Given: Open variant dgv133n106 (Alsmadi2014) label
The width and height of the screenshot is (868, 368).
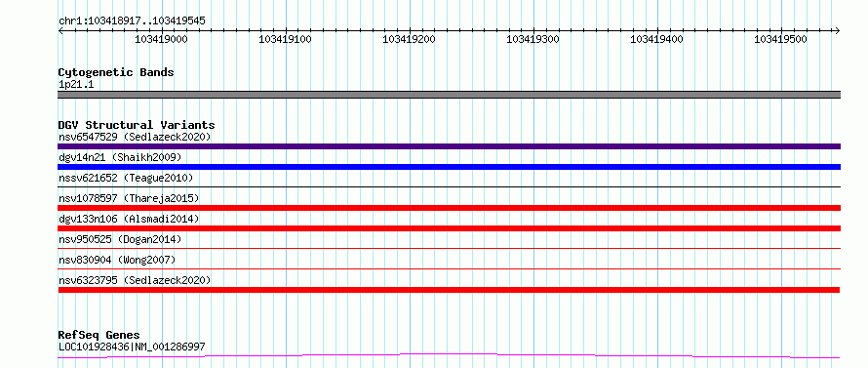Looking at the screenshot, I should pyautogui.click(x=129, y=219).
